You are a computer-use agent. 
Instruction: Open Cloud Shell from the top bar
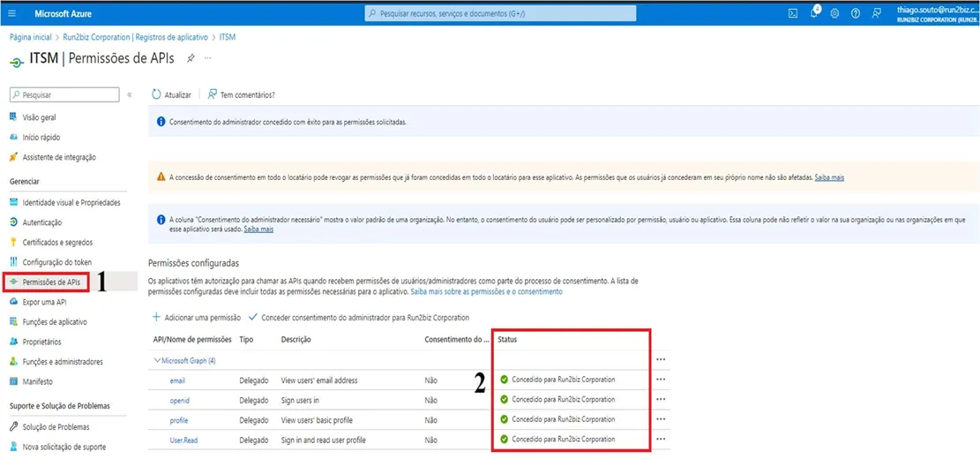[792, 13]
